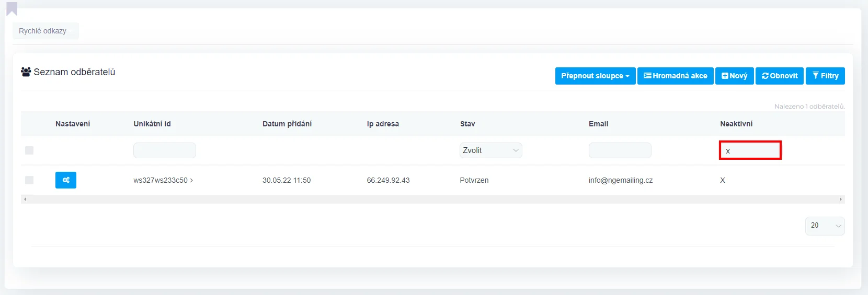The height and width of the screenshot is (295, 868).
Task: Open the Rychlé odkazy tab
Action: click(43, 31)
